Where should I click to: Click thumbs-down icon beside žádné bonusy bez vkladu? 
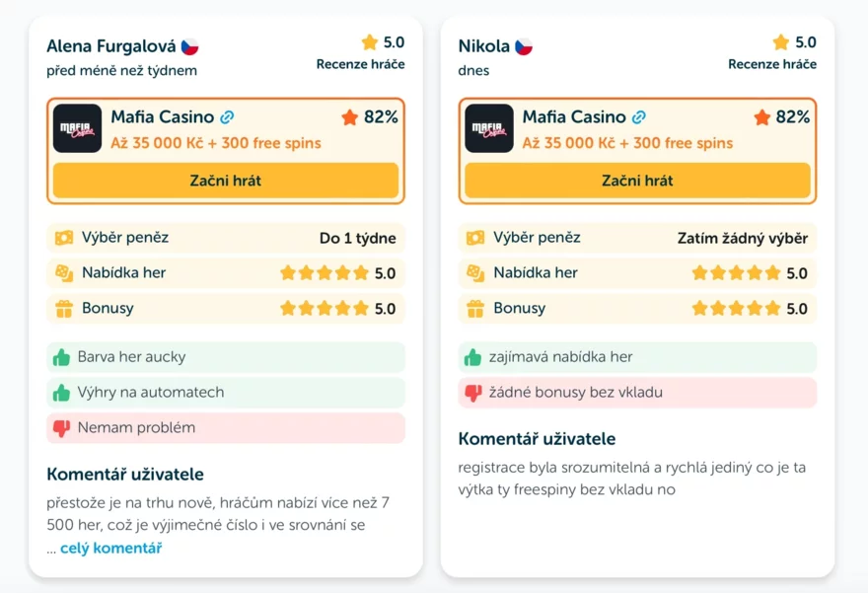pyautogui.click(x=474, y=393)
